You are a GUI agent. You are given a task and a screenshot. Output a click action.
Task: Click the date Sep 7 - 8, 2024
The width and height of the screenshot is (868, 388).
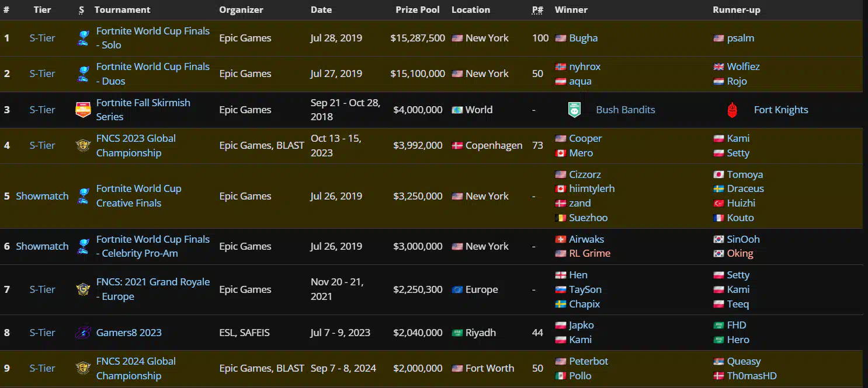click(x=343, y=368)
